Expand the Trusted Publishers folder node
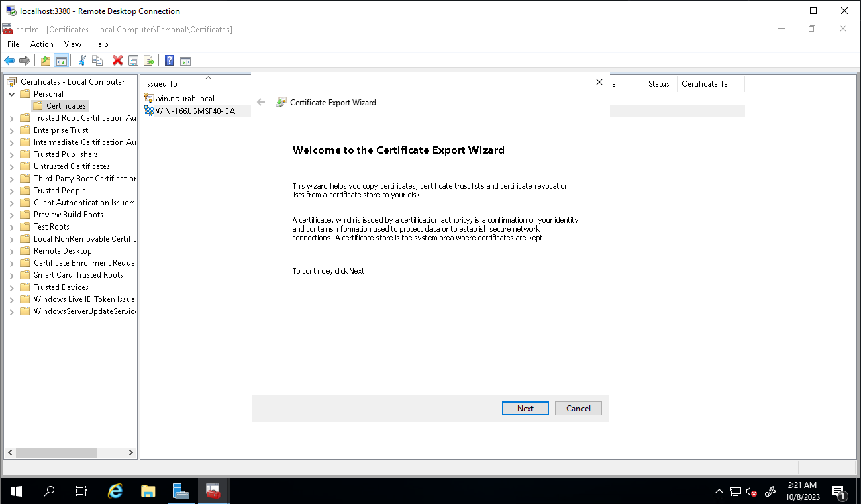Image resolution: width=861 pixels, height=504 pixels. (12, 154)
